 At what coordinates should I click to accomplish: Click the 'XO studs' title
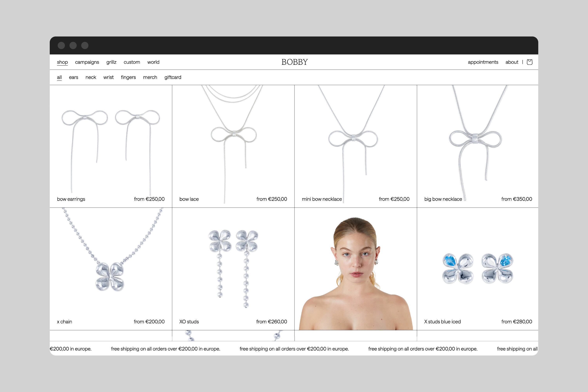(x=189, y=321)
